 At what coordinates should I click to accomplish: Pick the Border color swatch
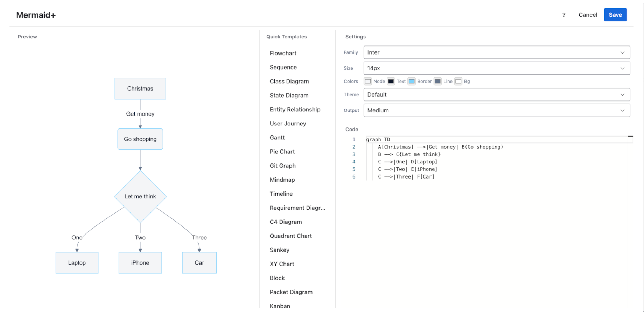[x=412, y=81]
